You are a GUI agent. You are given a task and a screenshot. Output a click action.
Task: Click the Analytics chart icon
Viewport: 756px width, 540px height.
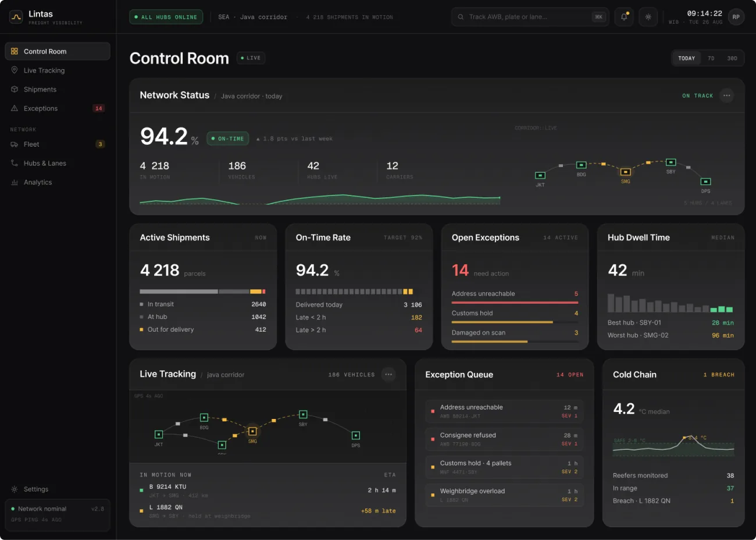15,182
